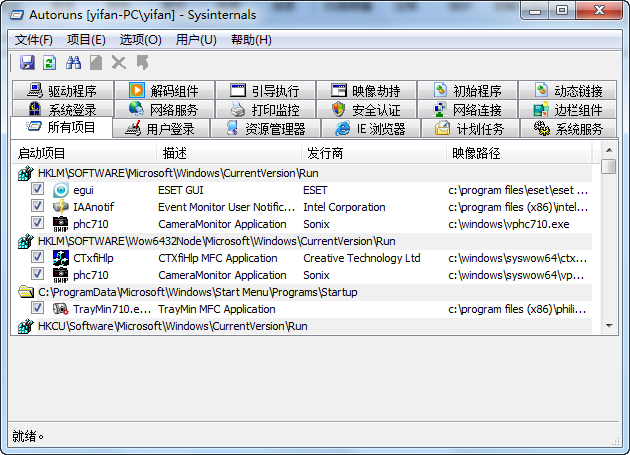
Task: Click the list scrollbar down arrow
Action: 609,326
